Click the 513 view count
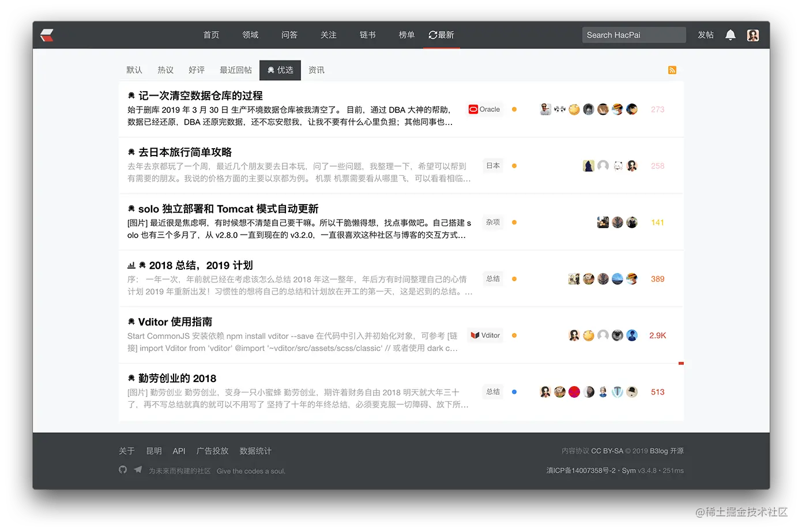This screenshot has height=532, width=802. click(657, 392)
